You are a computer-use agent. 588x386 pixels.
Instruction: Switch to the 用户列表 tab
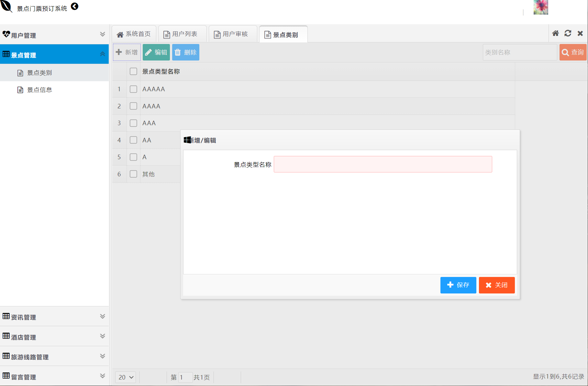[x=183, y=34]
